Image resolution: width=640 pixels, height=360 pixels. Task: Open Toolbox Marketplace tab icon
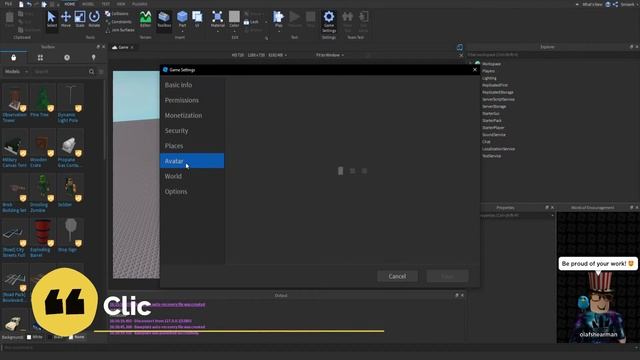13,58
